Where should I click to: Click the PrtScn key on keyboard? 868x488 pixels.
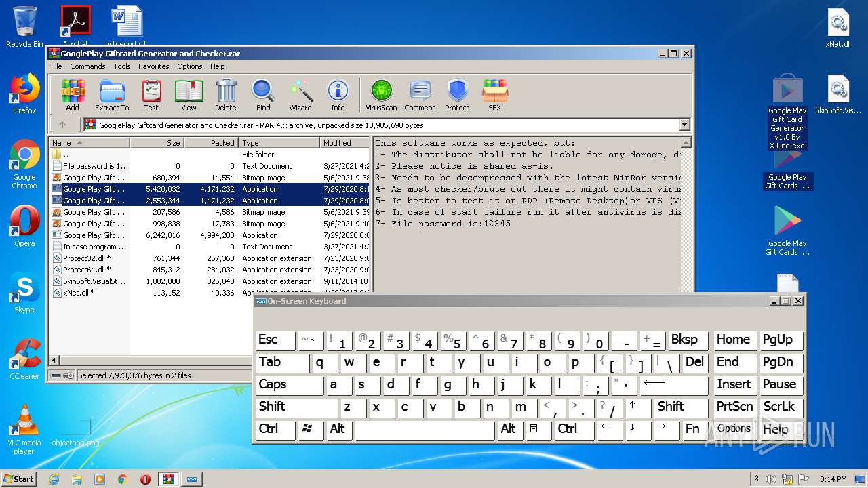(735, 407)
